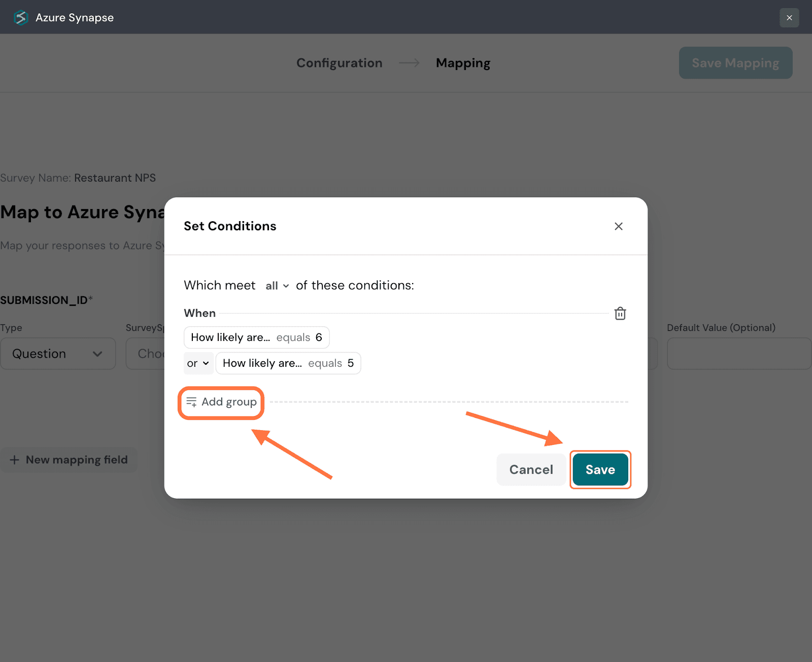
Task: Click the Add group icon button
Action: tap(191, 402)
